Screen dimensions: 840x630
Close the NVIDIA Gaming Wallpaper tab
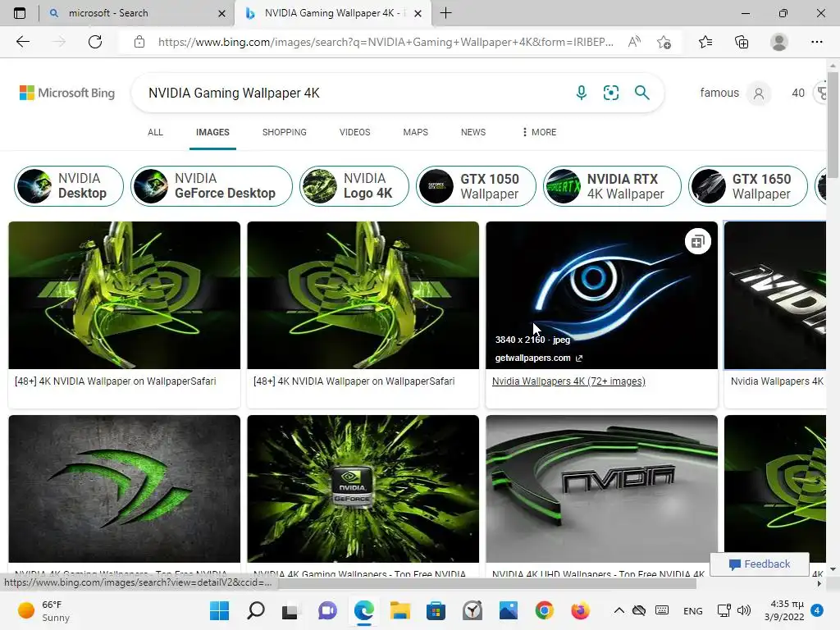[418, 13]
